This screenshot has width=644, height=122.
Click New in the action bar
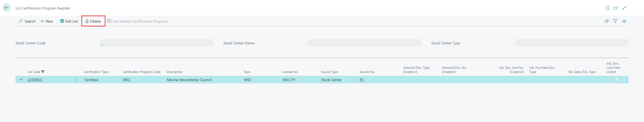point(47,21)
